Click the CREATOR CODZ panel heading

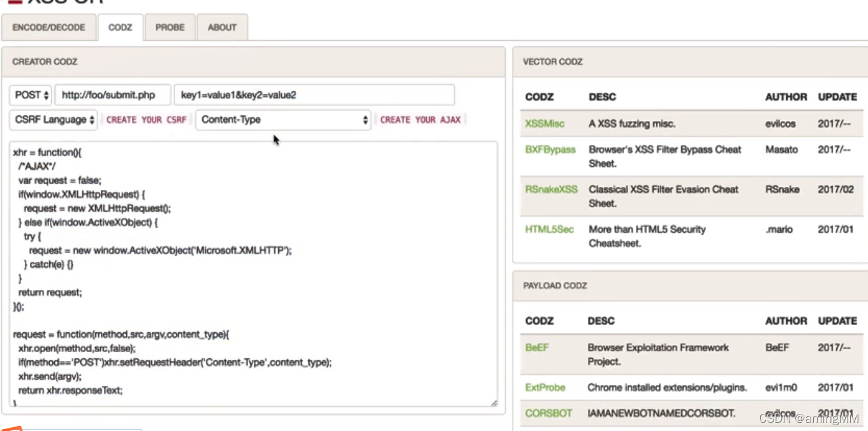(x=45, y=62)
